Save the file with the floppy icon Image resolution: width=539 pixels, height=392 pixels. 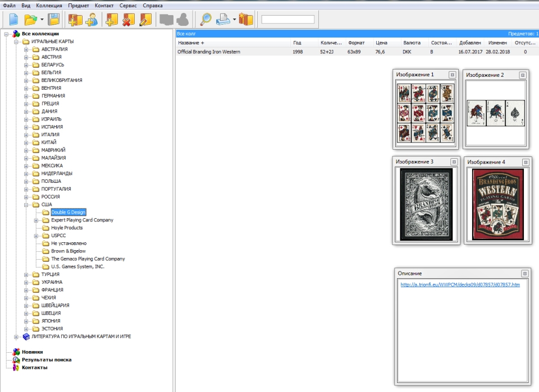coord(54,20)
